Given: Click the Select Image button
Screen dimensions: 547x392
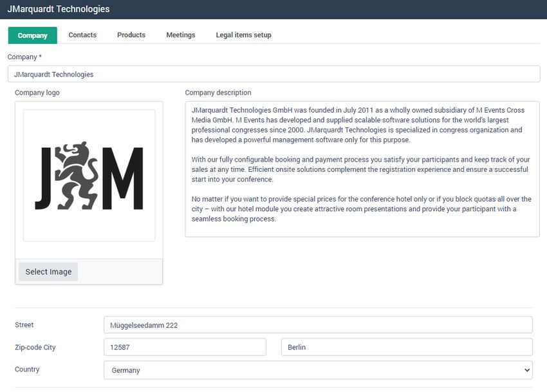Looking at the screenshot, I should 48,272.
